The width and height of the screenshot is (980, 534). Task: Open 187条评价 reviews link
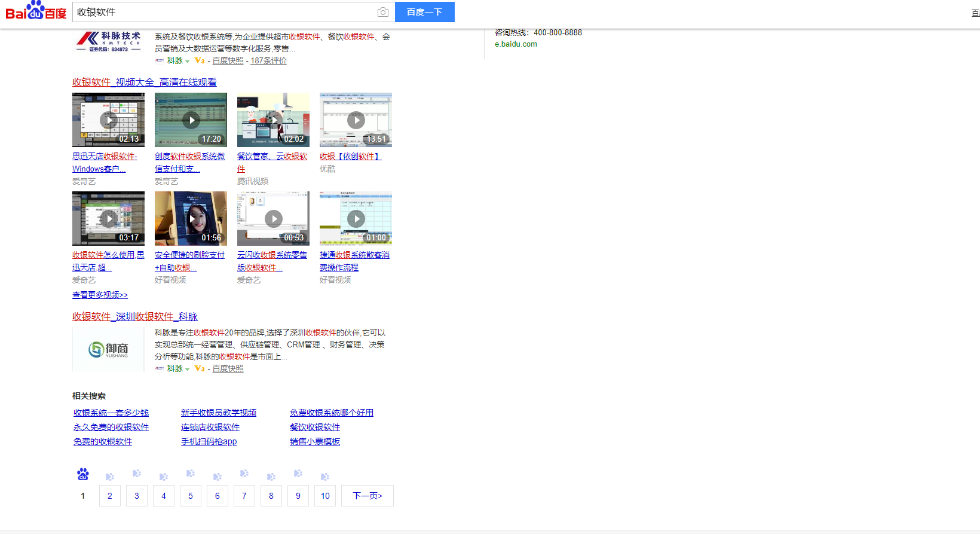(268, 60)
